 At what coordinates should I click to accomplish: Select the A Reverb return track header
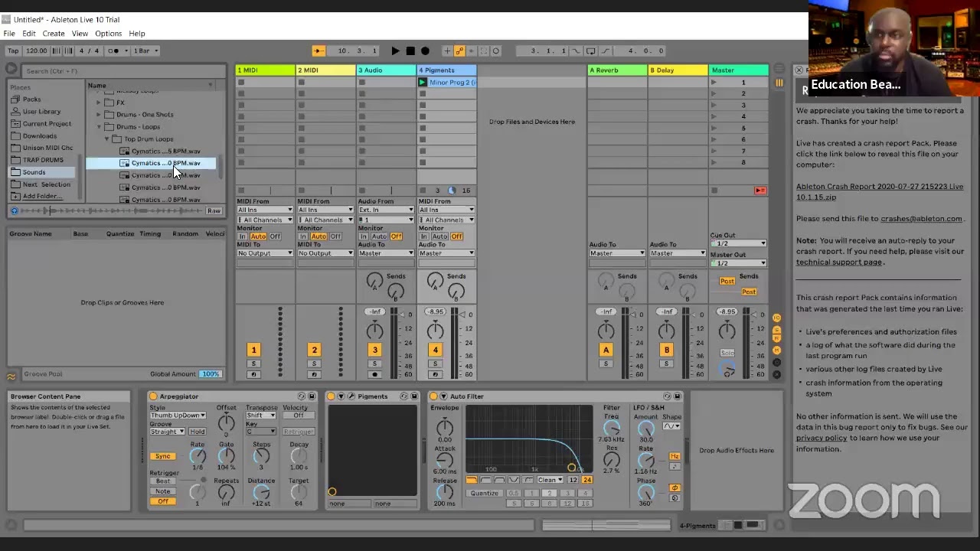pos(617,70)
